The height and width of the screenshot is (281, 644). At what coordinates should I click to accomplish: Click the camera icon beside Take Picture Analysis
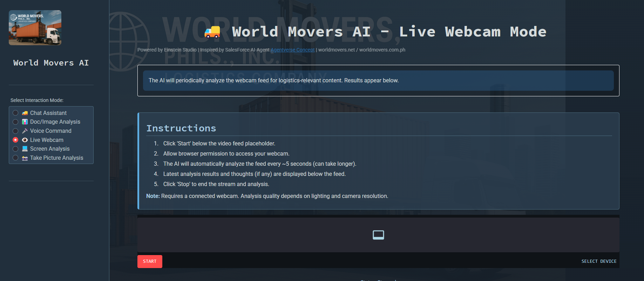tap(25, 158)
